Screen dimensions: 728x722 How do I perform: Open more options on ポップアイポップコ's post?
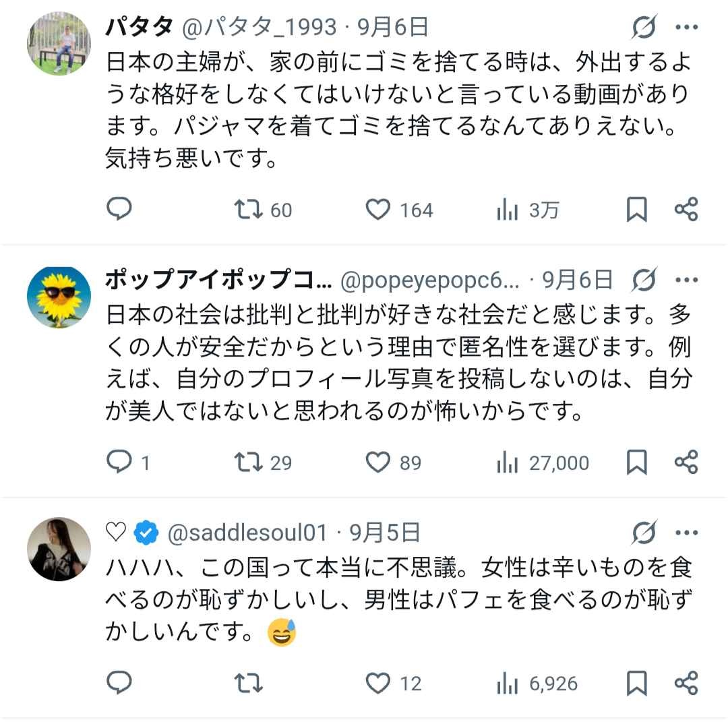[x=687, y=280]
